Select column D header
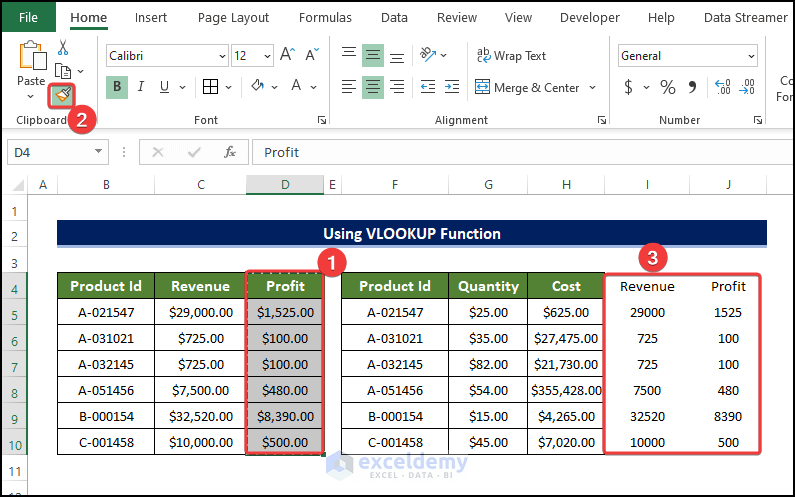The width and height of the screenshot is (795, 497). coord(285,185)
